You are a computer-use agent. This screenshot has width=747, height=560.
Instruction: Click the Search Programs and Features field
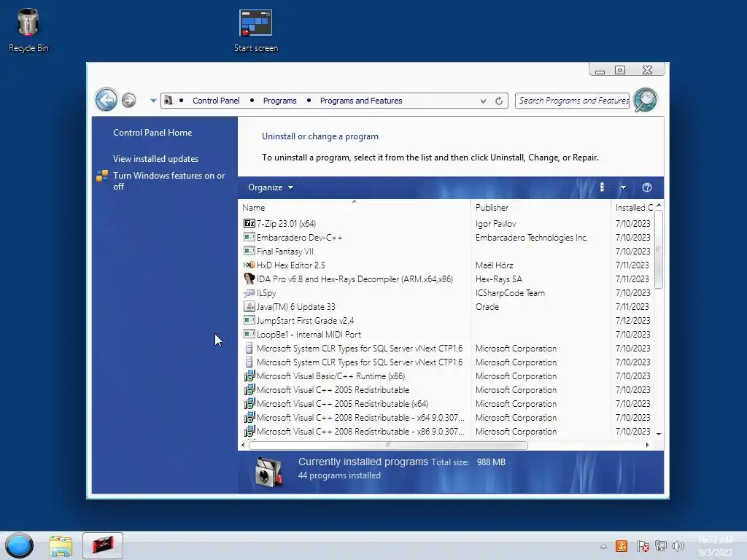572,101
